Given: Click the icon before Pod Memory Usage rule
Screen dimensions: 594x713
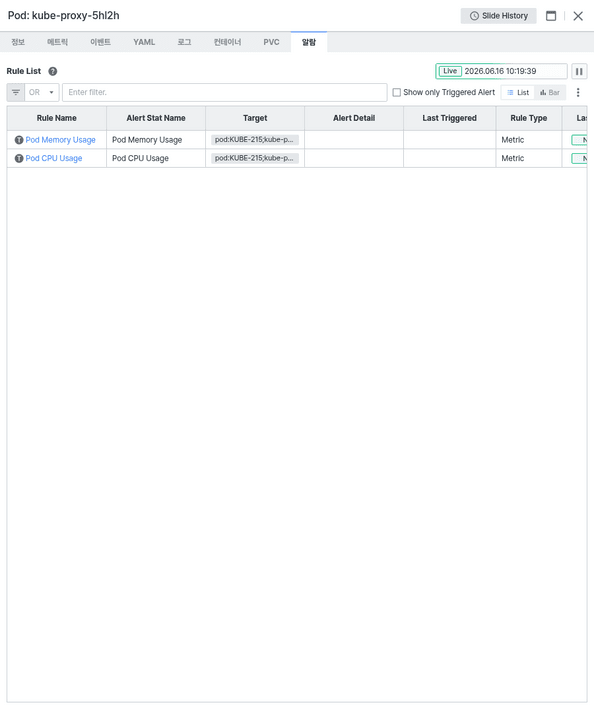Looking at the screenshot, I should [x=19, y=140].
